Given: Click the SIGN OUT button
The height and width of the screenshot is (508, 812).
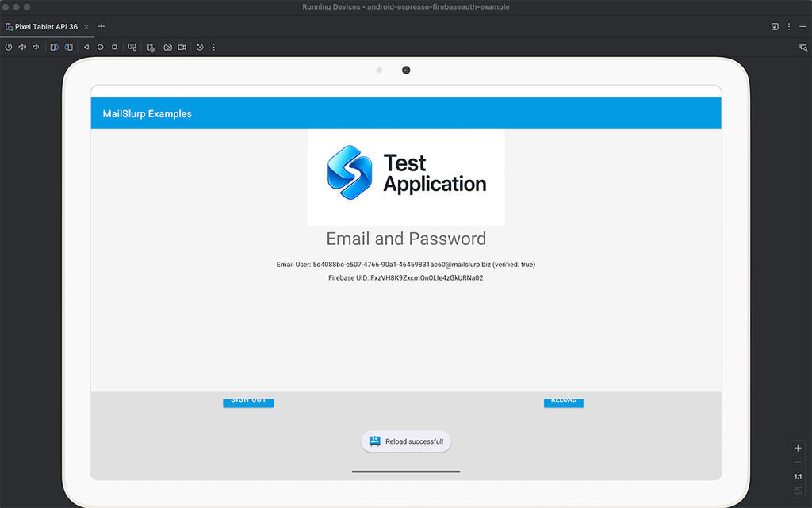Looking at the screenshot, I should pyautogui.click(x=248, y=403).
